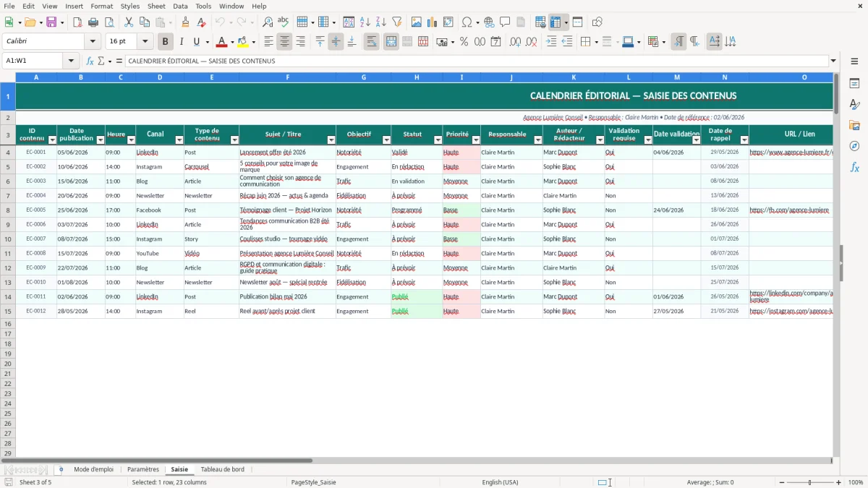Click the Select Function sum button
The width and height of the screenshot is (868, 488).
101,61
